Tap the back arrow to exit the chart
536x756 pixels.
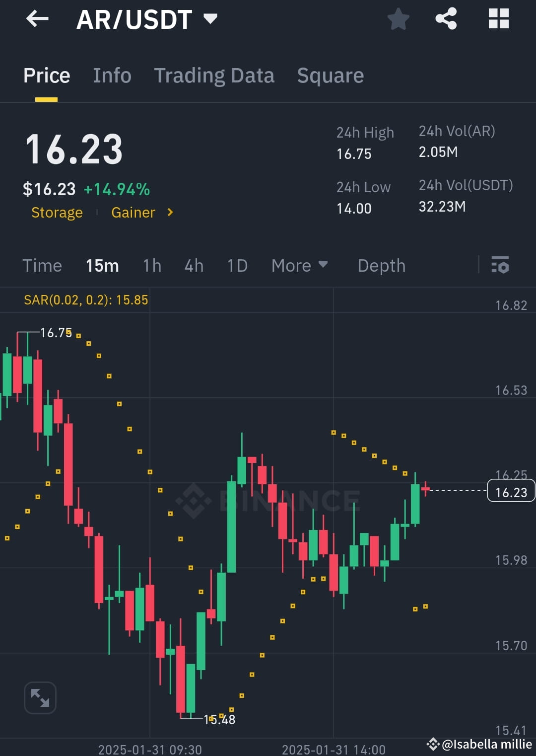(37, 19)
